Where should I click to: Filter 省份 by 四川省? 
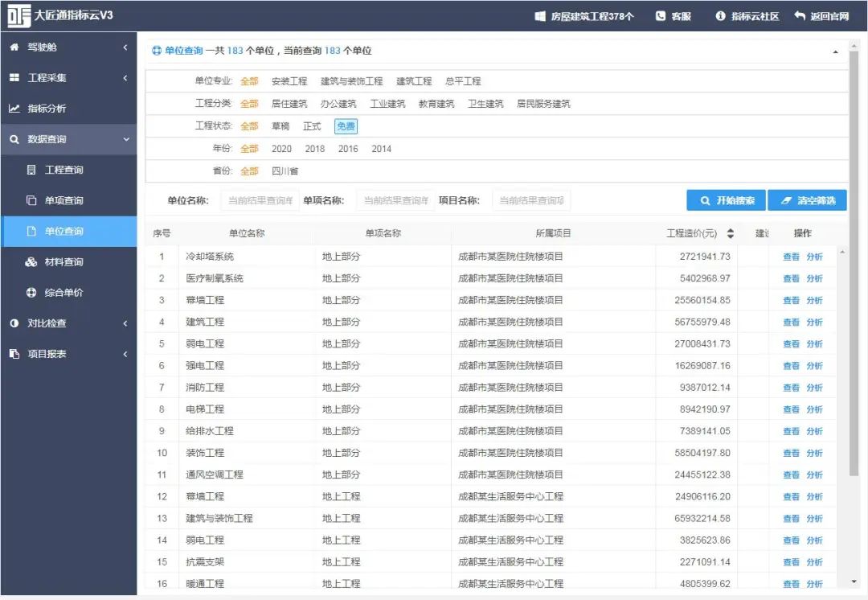[x=285, y=171]
